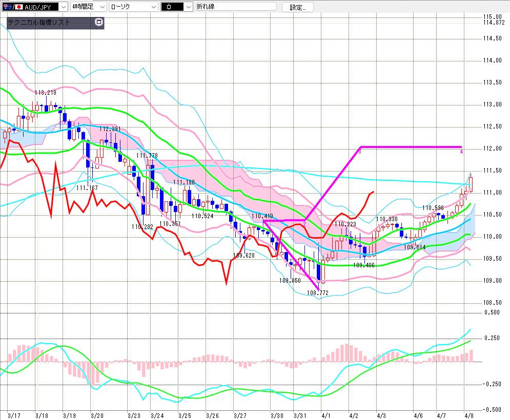Click the 112.391 price annotation

click(110, 129)
